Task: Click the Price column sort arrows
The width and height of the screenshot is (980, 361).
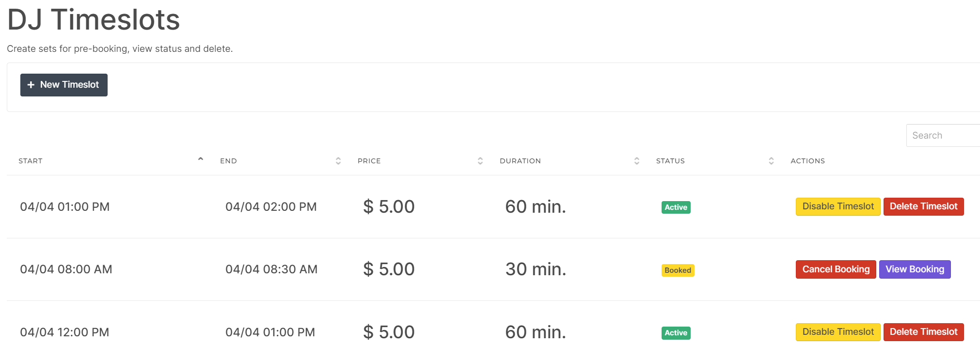Action: pos(480,161)
